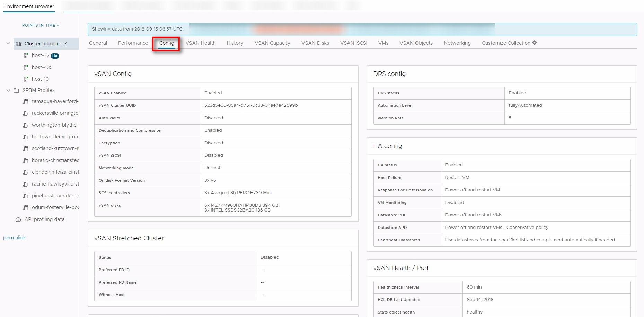Click the permalink link
This screenshot has height=317, width=644.
15,238
